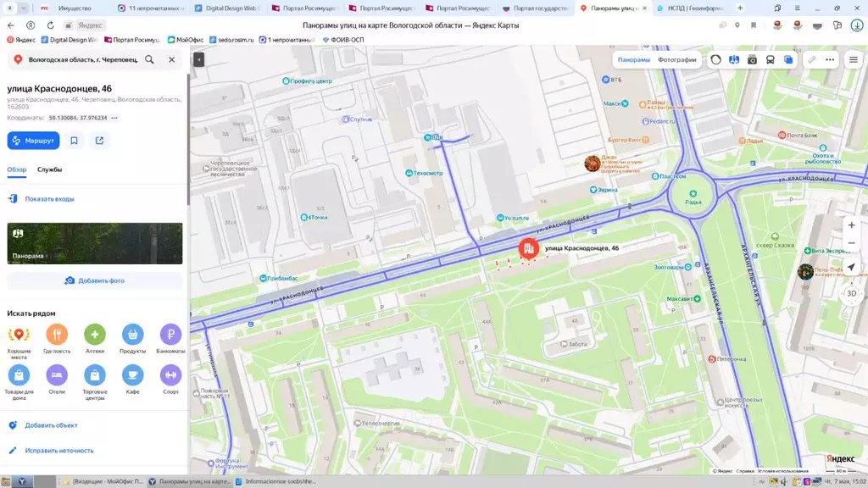Viewport: 868px width, 488px height.
Task: Expand the tab group dropdown arrow at top left
Action: coord(23,8)
